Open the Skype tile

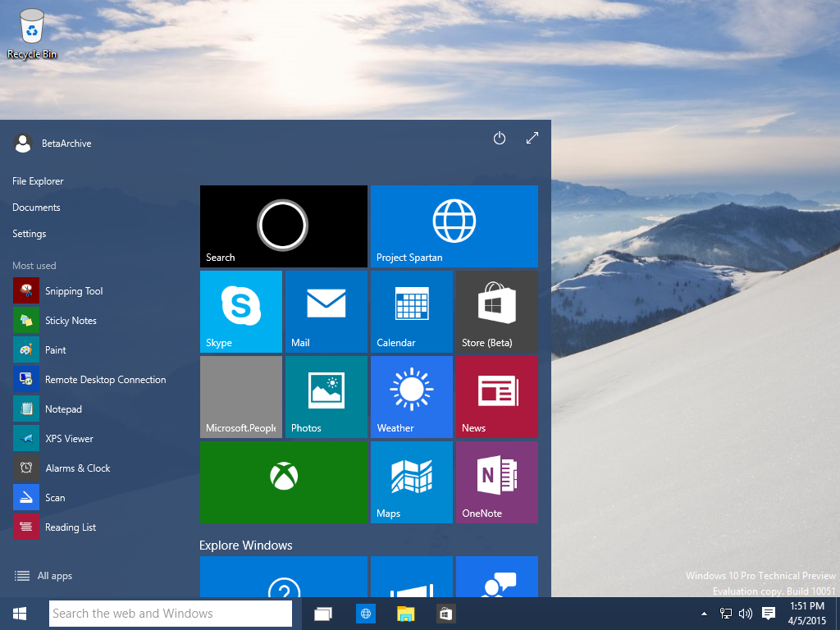(240, 312)
